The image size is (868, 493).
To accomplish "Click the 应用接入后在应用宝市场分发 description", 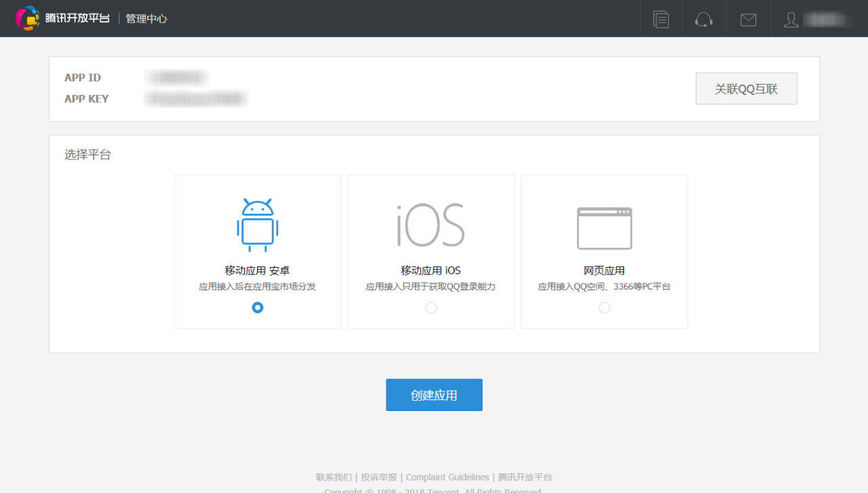I will click(x=258, y=287).
